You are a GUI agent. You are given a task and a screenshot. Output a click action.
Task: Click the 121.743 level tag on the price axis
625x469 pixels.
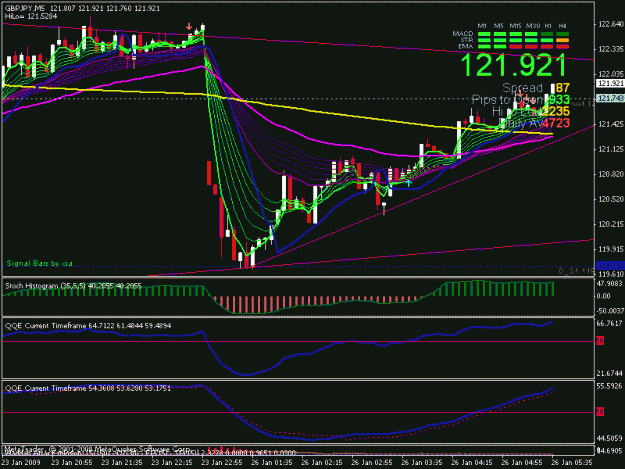610,98
